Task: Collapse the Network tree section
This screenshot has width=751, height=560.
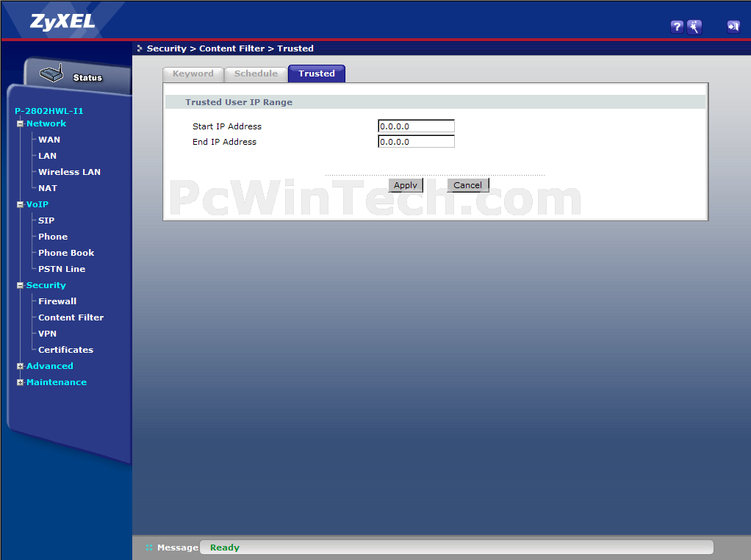Action: [20, 123]
